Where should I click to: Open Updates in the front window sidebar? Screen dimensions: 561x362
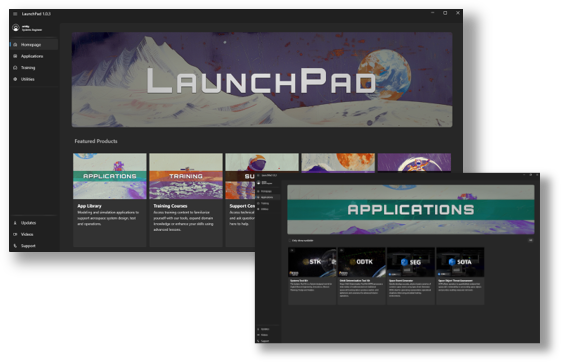click(x=268, y=329)
